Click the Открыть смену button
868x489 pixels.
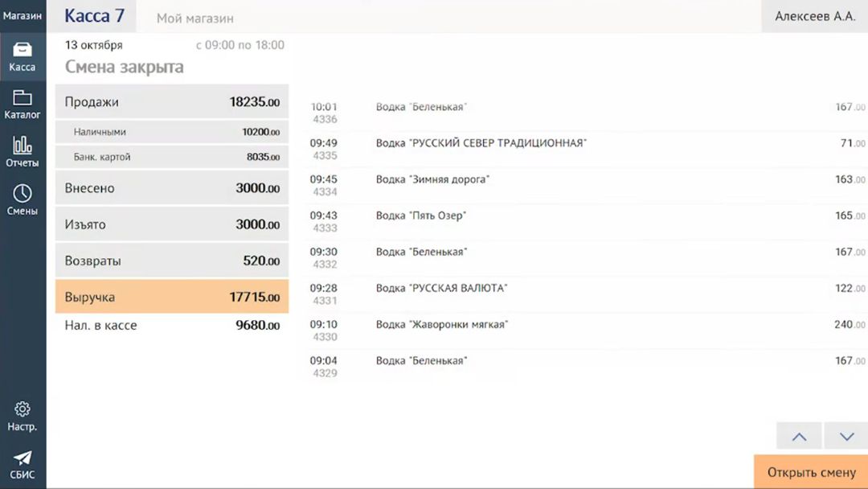coord(811,472)
